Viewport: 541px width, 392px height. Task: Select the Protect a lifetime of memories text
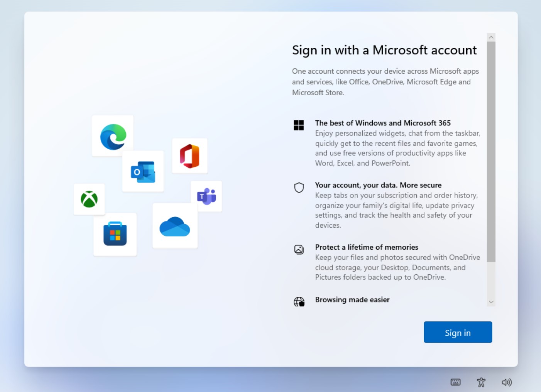coord(366,247)
